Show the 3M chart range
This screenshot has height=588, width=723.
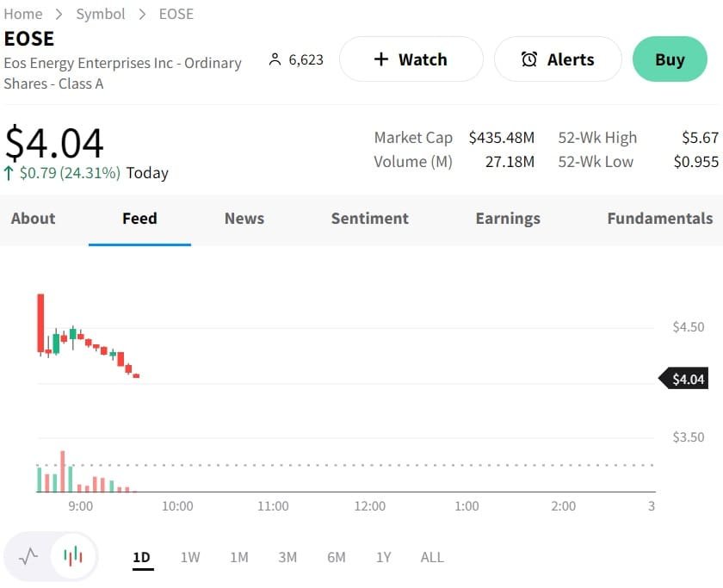tap(287, 557)
